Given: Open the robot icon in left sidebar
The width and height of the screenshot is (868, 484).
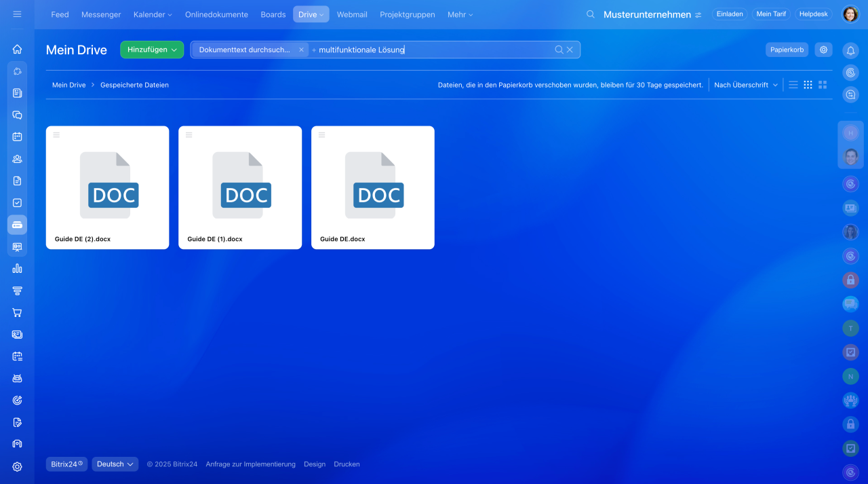Looking at the screenshot, I should pyautogui.click(x=17, y=378).
